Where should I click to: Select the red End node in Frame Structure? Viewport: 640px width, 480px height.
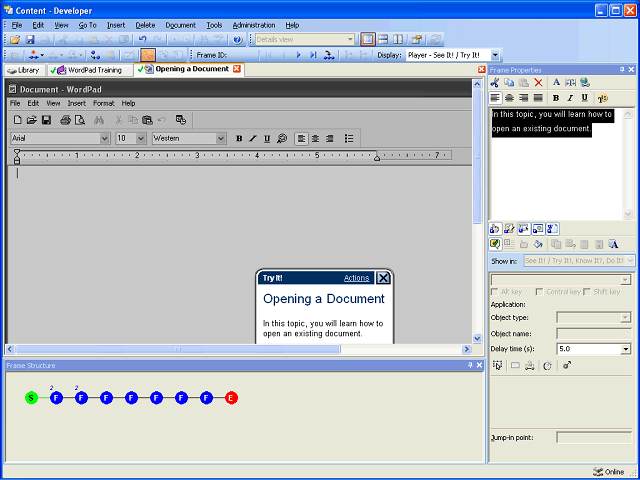(x=231, y=398)
